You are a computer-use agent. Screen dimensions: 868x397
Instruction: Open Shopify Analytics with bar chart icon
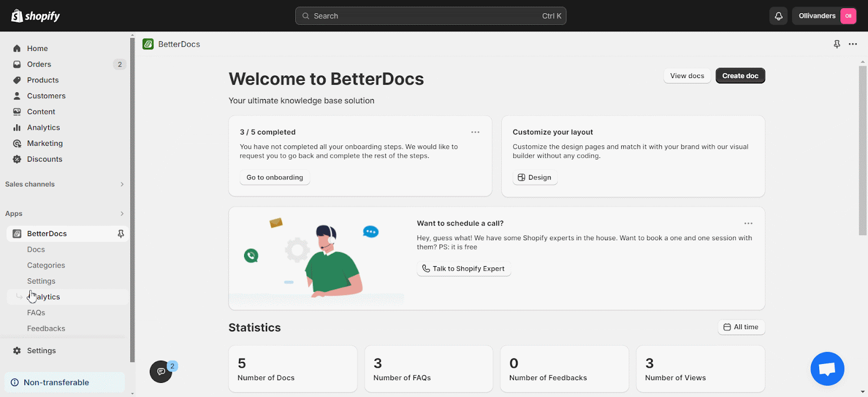(x=43, y=127)
